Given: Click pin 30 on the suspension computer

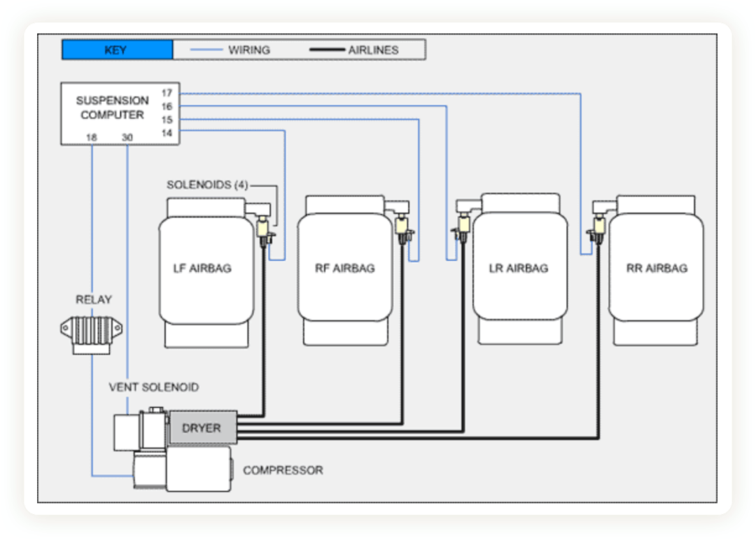Looking at the screenshot, I should point(127,138).
